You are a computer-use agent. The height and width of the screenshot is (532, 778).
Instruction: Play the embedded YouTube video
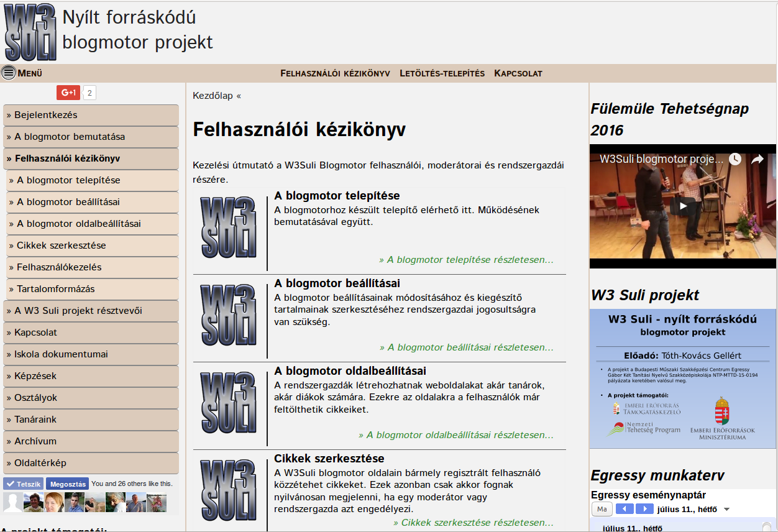pyautogui.click(x=682, y=206)
